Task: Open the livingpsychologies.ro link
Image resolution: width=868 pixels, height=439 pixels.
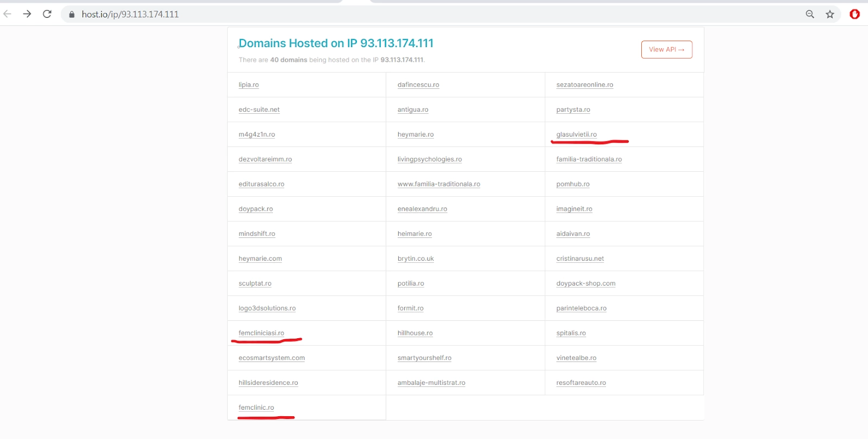Action: [x=429, y=159]
